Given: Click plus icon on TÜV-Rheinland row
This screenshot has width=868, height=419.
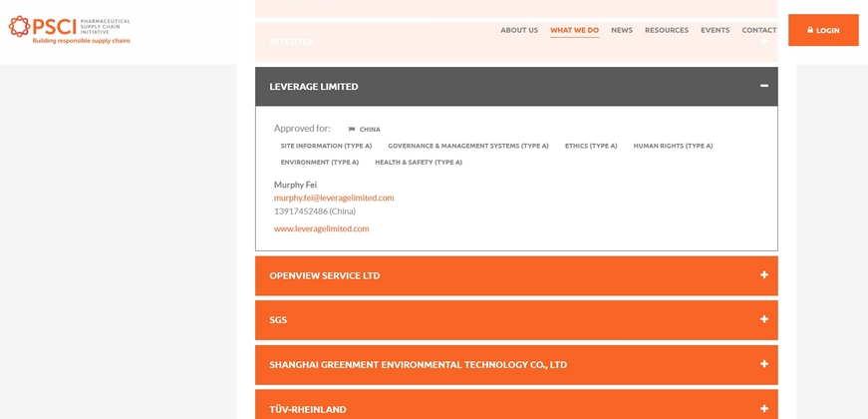Looking at the screenshot, I should (x=764, y=408).
